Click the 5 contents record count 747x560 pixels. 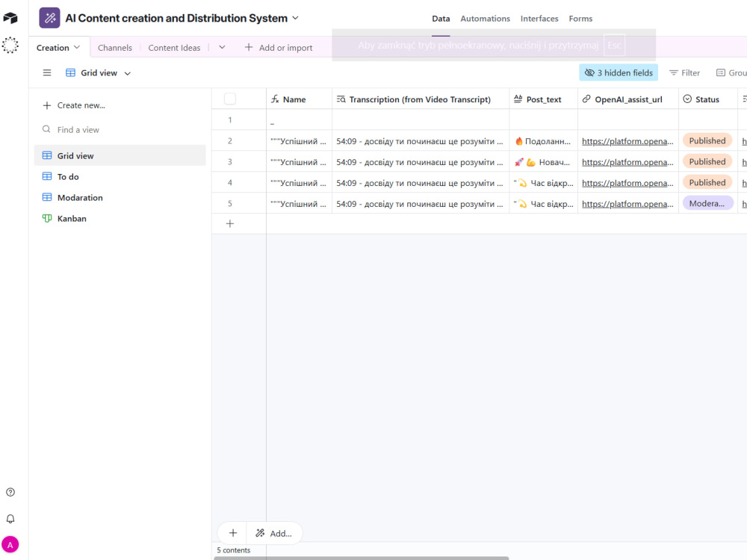point(233,550)
